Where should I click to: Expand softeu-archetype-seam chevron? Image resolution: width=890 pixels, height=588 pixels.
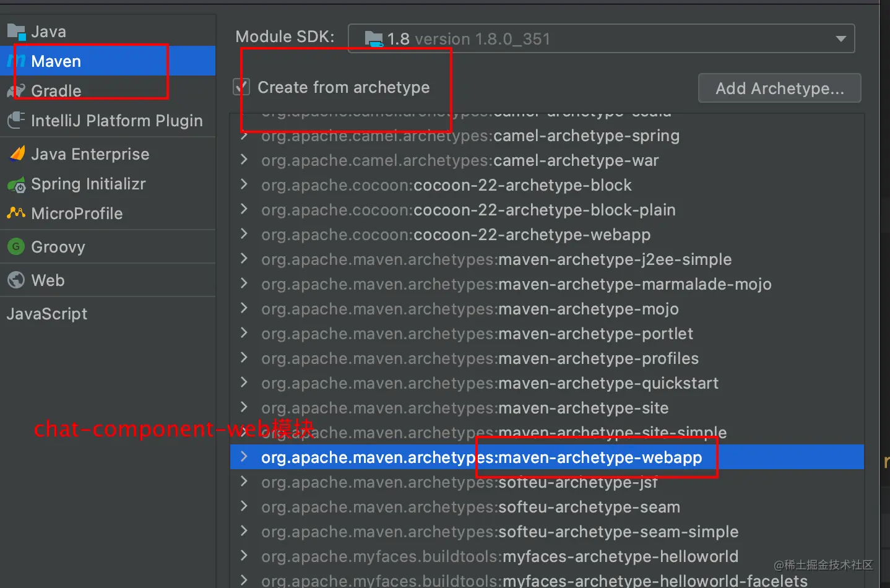point(244,506)
